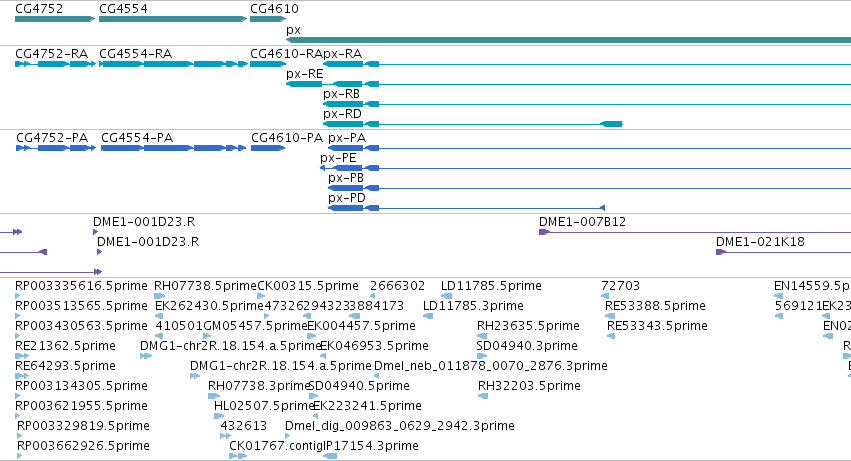Open the DME1-021K18 feature label
This screenshot has height=461, width=851.
[760, 242]
